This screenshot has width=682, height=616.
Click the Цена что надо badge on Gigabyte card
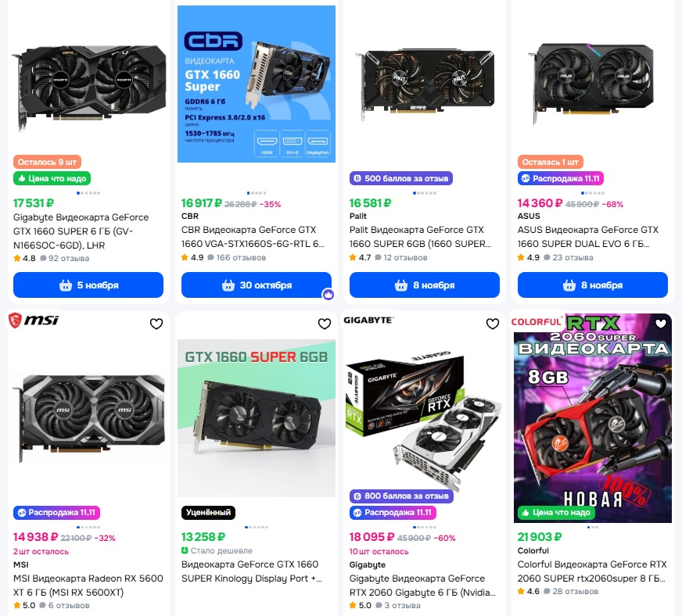tap(52, 178)
